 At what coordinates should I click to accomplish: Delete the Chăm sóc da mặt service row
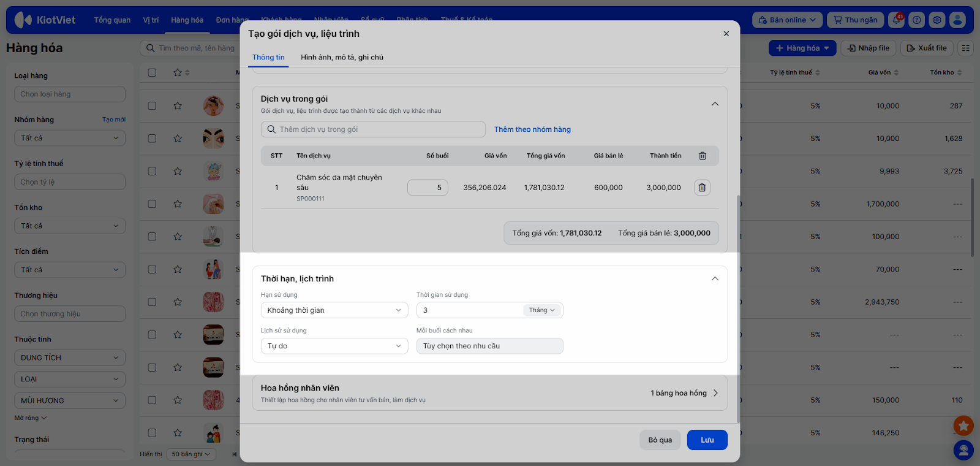point(702,188)
